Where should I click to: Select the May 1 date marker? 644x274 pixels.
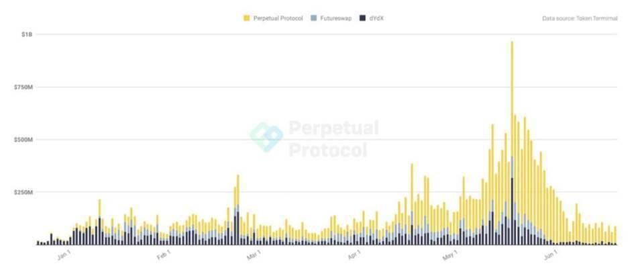[x=450, y=256]
